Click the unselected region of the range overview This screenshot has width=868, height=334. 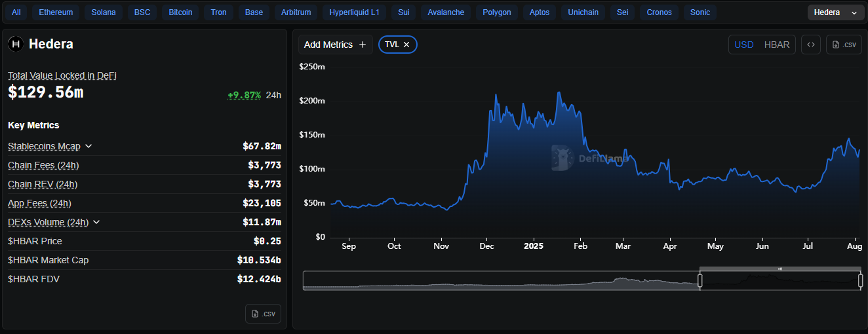(501, 280)
